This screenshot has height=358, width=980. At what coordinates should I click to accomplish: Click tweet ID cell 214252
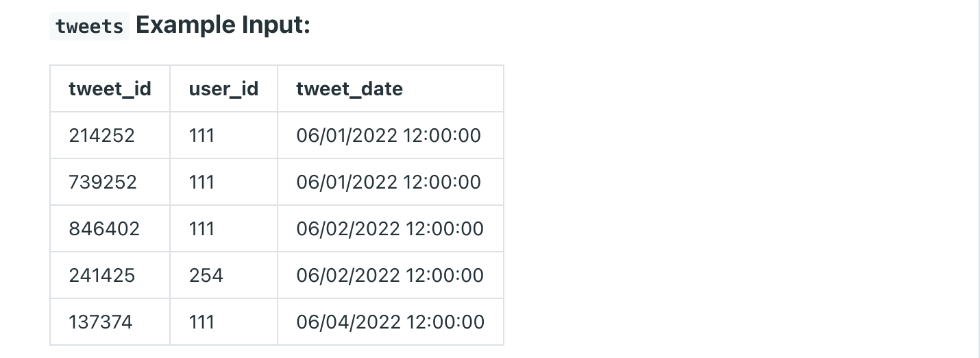pyautogui.click(x=102, y=135)
